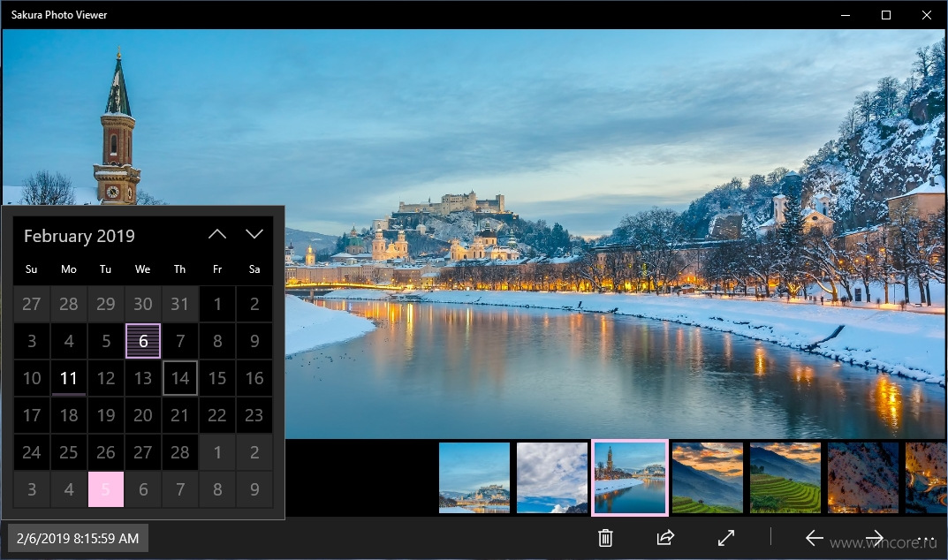This screenshot has width=948, height=560.
Task: Select February 11 in the calendar
Action: (x=68, y=378)
